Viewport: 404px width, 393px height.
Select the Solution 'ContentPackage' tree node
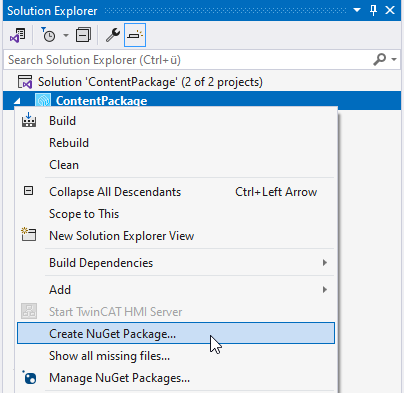(150, 82)
